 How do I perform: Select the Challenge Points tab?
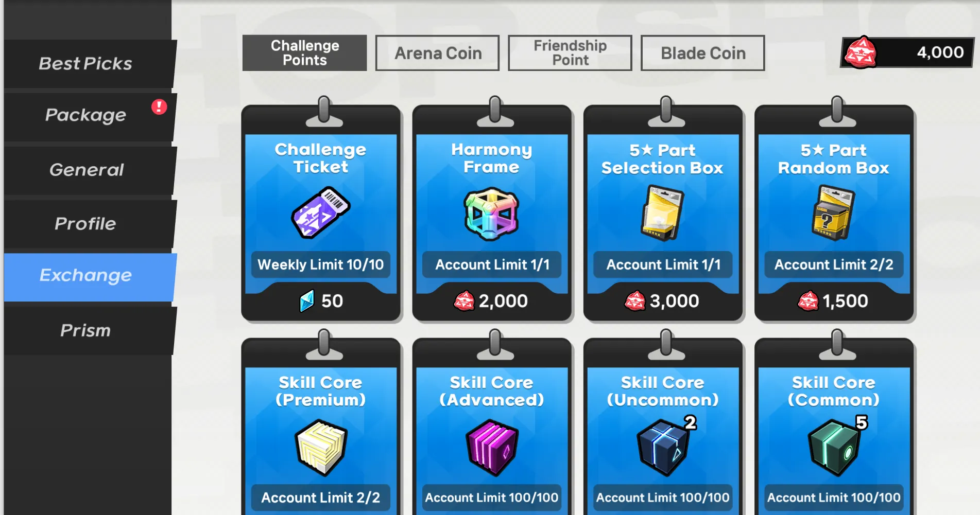[x=305, y=53]
